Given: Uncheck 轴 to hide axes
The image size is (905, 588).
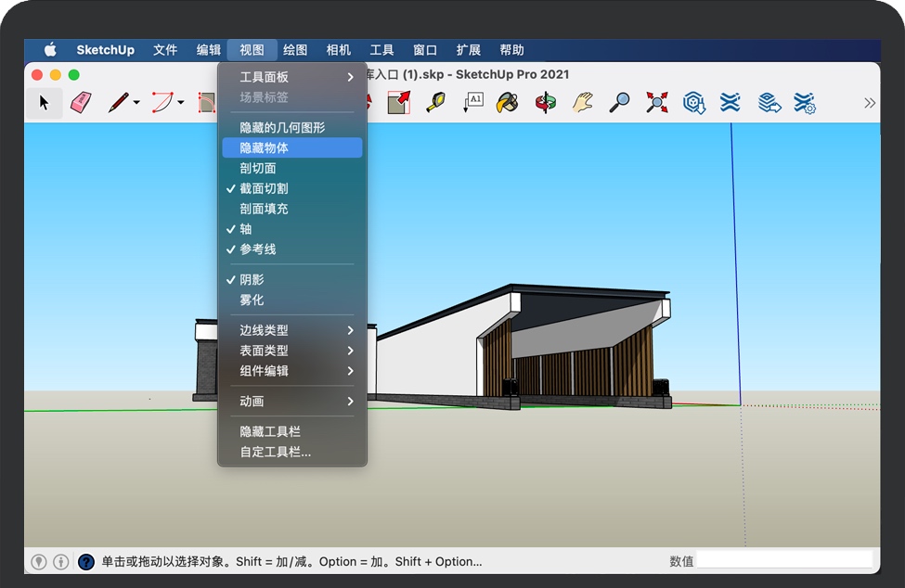Looking at the screenshot, I should pyautogui.click(x=246, y=229).
